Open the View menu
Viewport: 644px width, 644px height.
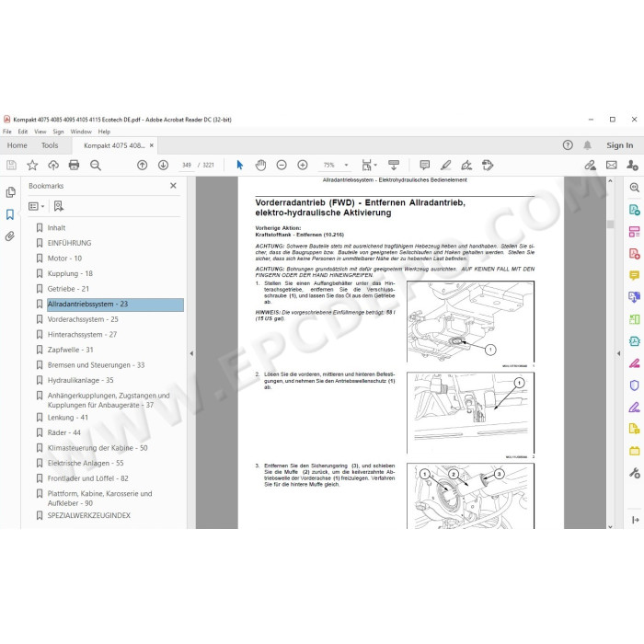pos(40,132)
